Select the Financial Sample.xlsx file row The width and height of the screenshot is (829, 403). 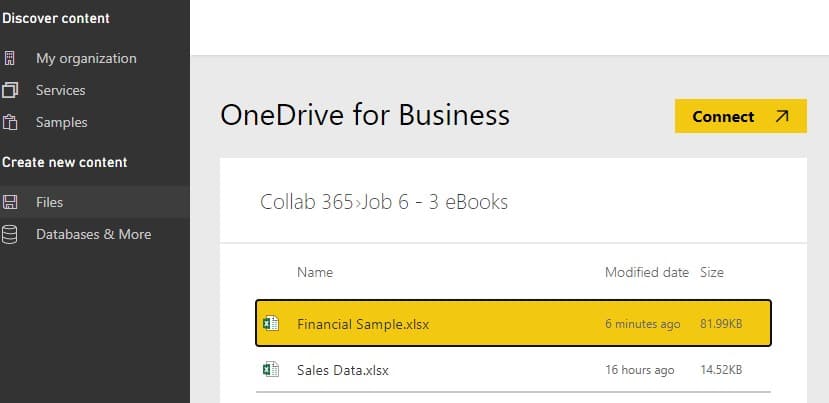click(x=513, y=323)
